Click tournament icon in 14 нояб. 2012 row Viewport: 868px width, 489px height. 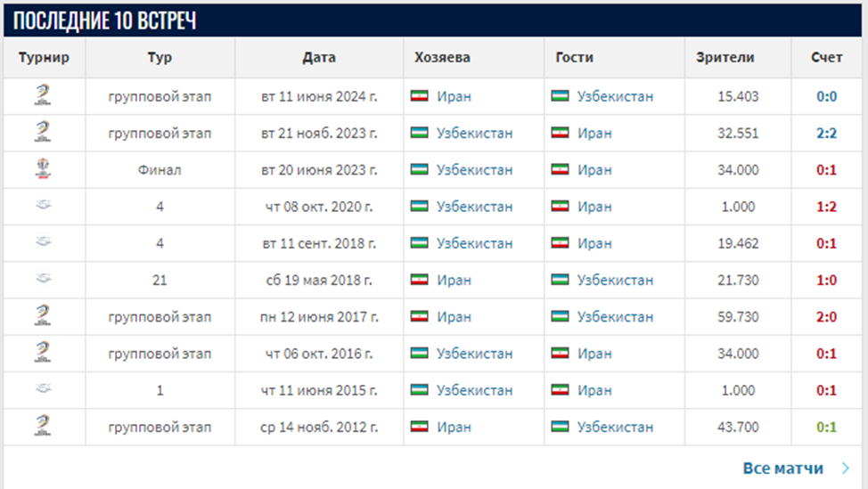pos(42,427)
